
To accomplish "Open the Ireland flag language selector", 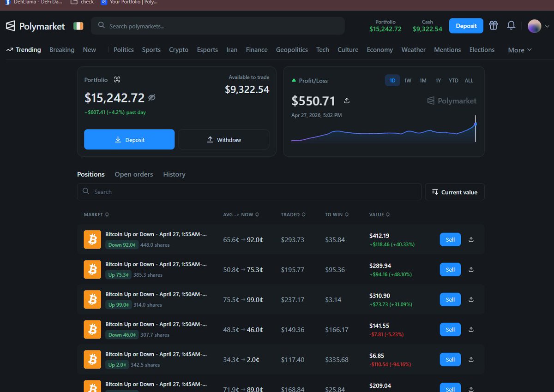I will pyautogui.click(x=78, y=26).
